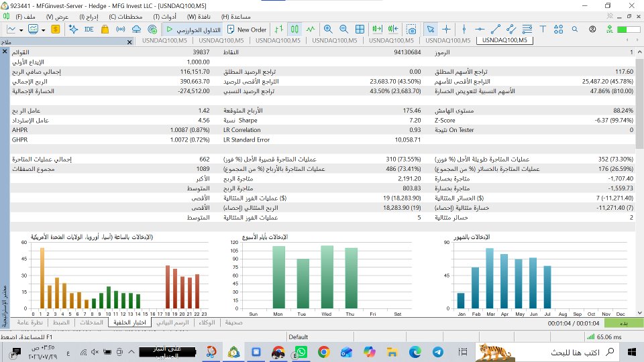The height and width of the screenshot is (362, 644).
Task: Take a chart screenshot with camera icon
Action: coord(411,29)
